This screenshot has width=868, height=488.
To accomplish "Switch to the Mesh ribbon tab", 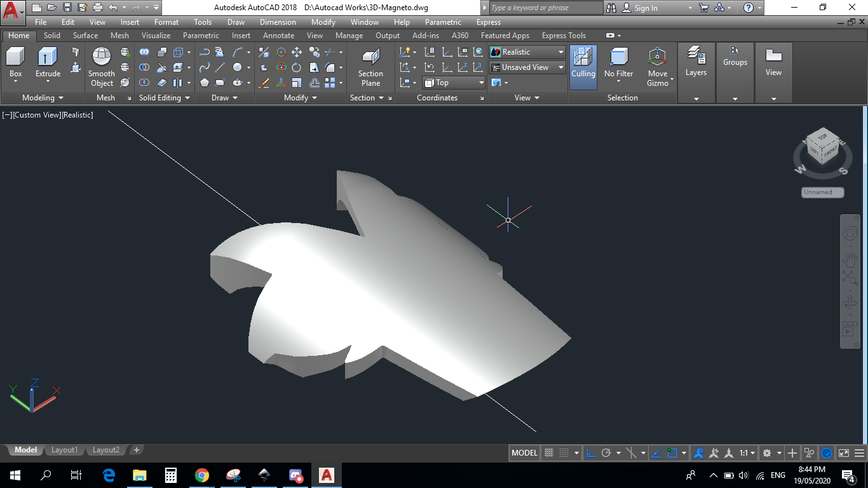I will point(119,36).
